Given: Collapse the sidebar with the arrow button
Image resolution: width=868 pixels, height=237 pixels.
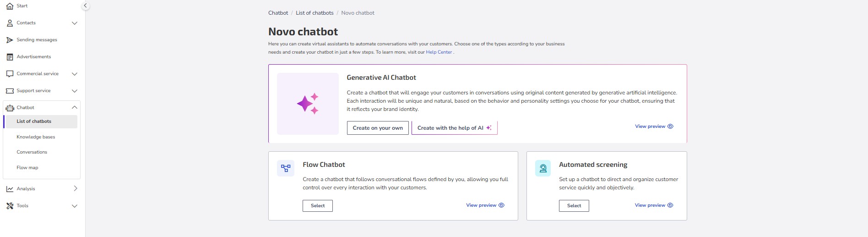Looking at the screenshot, I should pos(85,6).
